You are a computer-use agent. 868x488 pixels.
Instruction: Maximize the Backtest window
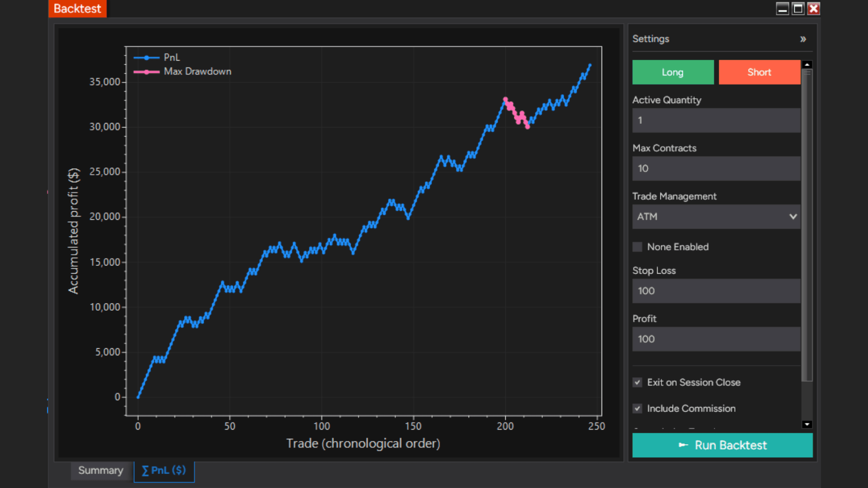tap(798, 9)
